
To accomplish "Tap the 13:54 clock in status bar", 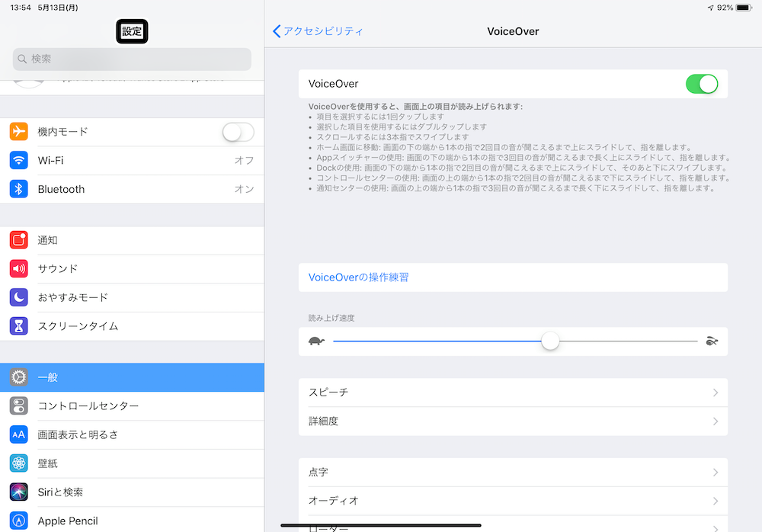I will coord(21,8).
